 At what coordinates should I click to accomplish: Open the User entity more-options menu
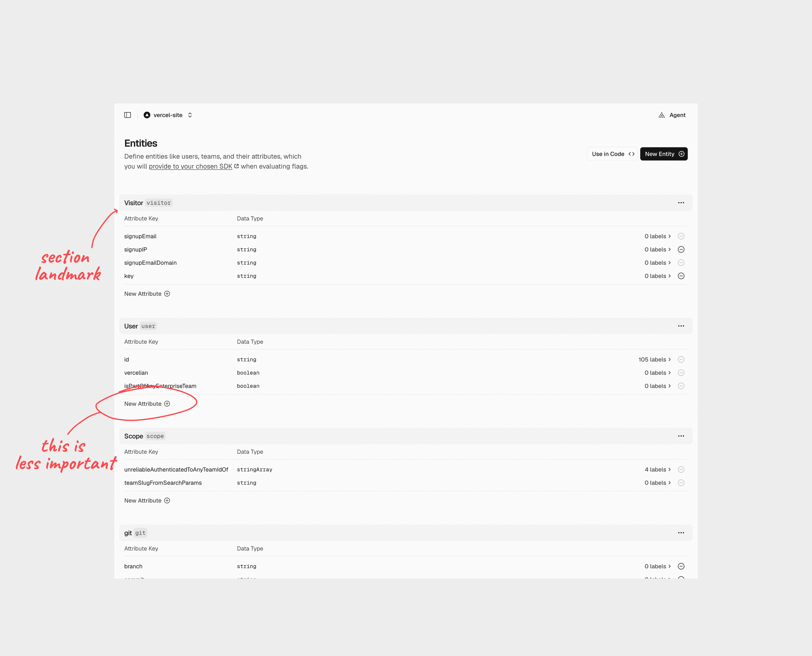[681, 326]
